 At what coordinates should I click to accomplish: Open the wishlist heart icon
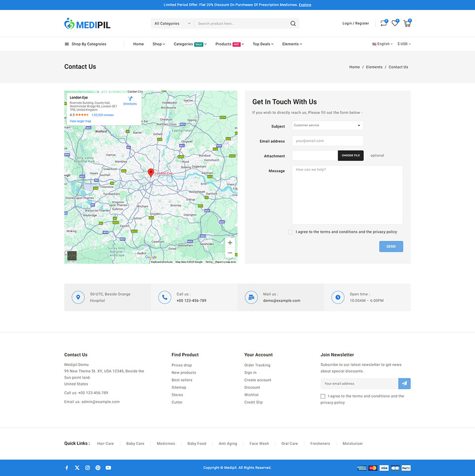click(395, 23)
